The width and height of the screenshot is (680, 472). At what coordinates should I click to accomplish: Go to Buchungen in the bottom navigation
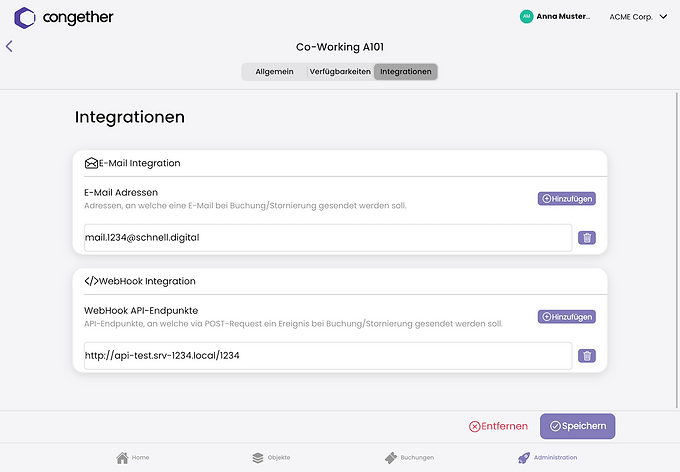click(409, 458)
